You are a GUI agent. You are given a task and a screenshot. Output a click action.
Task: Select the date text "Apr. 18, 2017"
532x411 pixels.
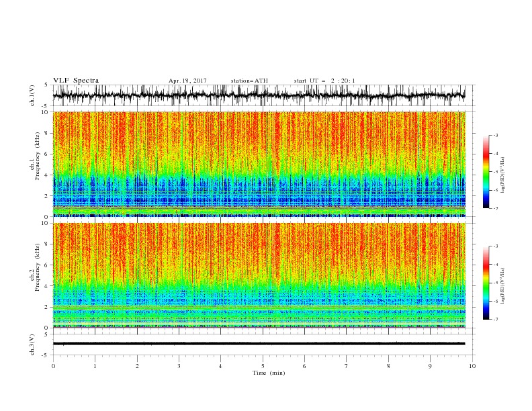(187, 81)
